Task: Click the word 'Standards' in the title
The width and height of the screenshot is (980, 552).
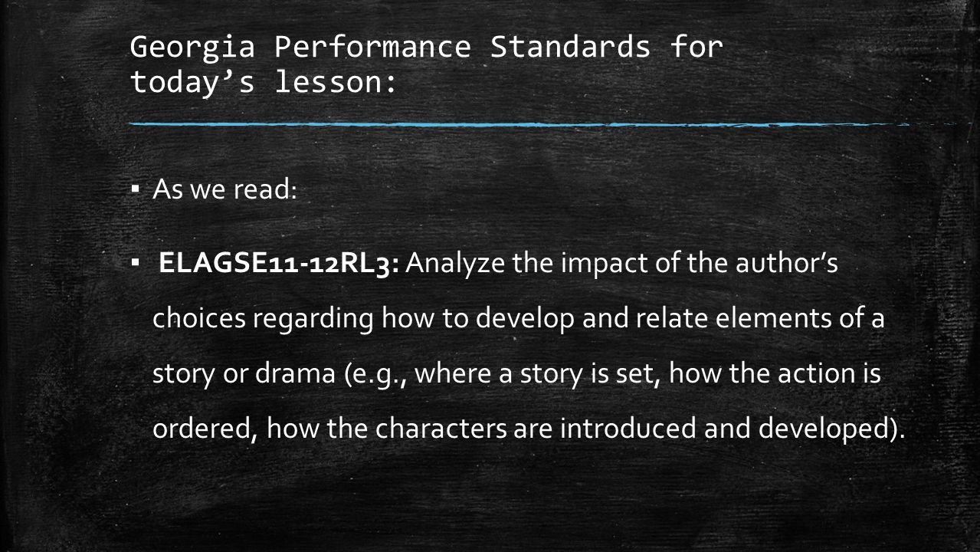Action: [x=571, y=48]
